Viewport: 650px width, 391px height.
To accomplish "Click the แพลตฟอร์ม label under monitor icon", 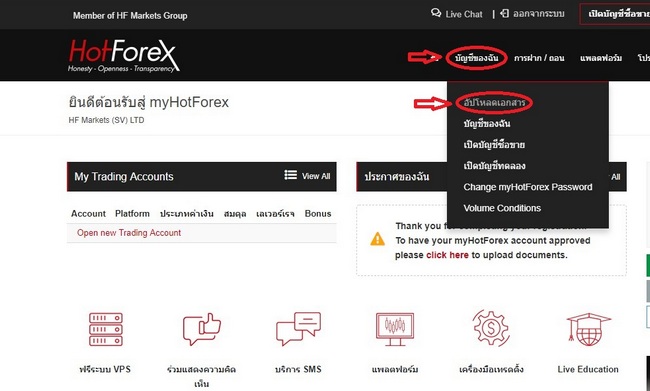I will click(x=395, y=369).
